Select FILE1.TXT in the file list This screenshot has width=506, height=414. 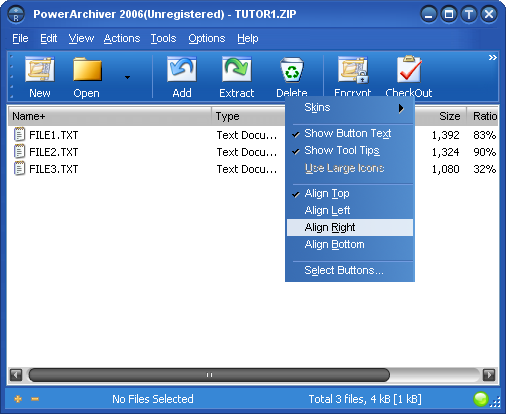click(x=54, y=135)
